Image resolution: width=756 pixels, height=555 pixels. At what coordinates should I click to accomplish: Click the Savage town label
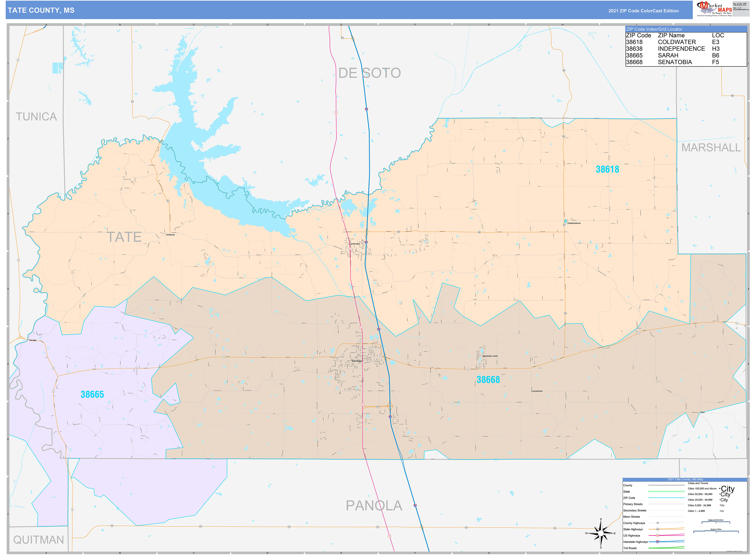point(33,340)
